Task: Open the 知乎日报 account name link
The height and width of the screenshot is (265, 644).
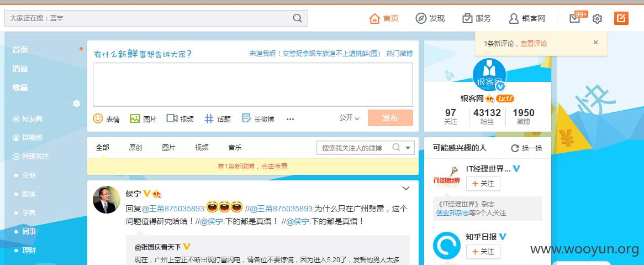Action: [x=481, y=237]
